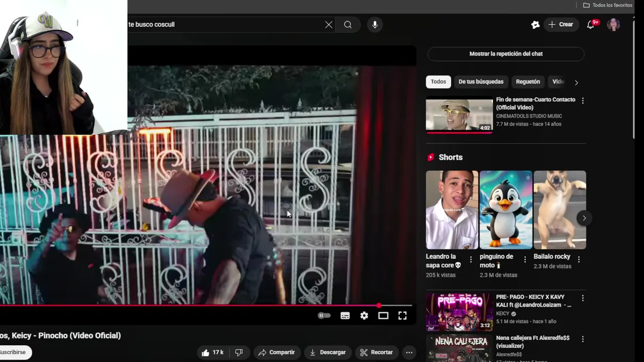Open player settings gear
Screen dimensions: 644x362
364,316
